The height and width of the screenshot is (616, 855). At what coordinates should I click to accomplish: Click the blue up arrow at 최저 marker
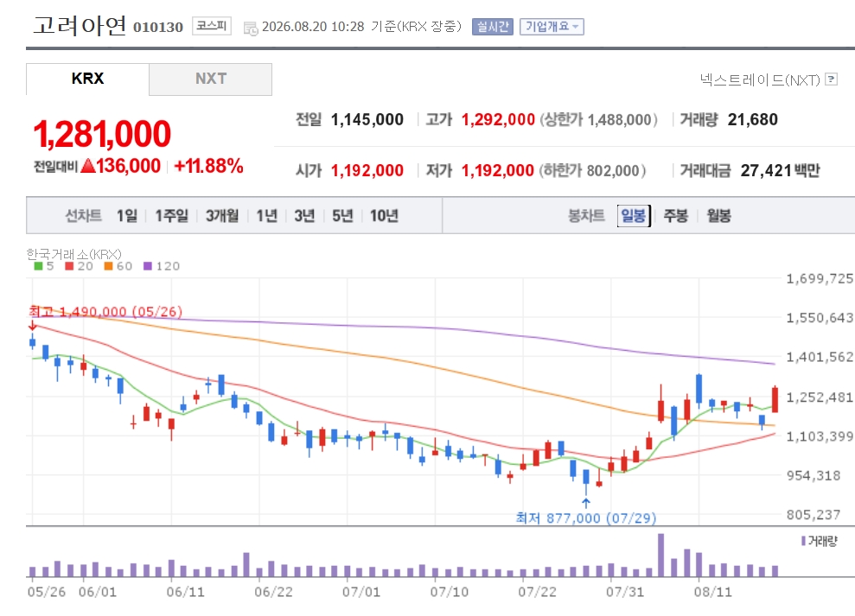coord(586,503)
